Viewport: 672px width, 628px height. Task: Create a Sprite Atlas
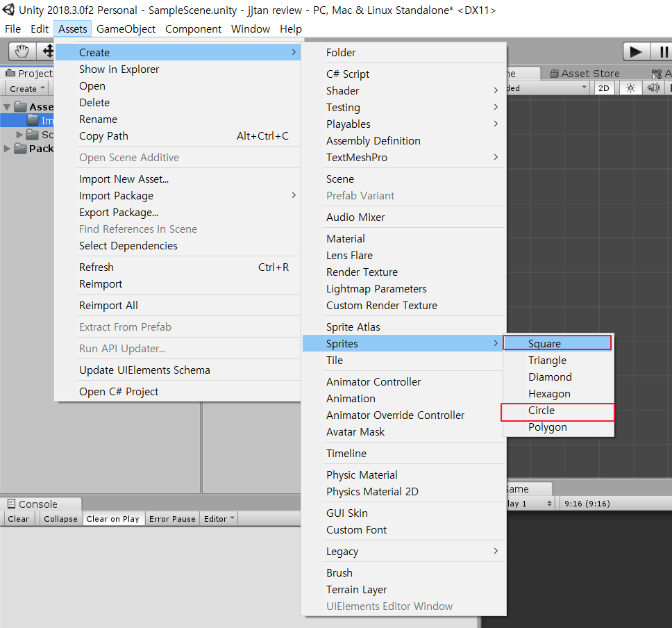[404, 327]
